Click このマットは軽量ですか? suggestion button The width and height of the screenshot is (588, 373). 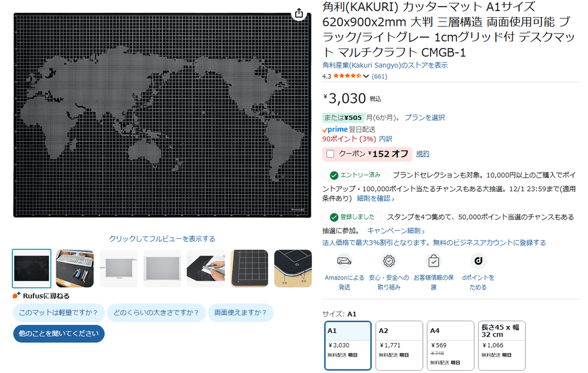point(59,312)
